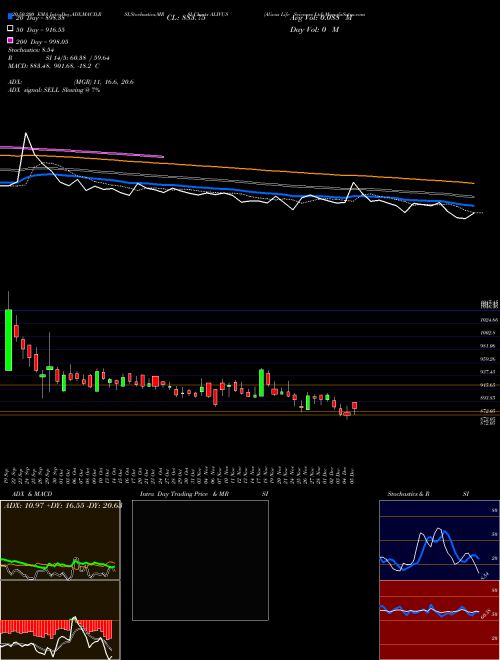
Task: Select the "200 Day = 998.05" label
Action: click(42, 42)
